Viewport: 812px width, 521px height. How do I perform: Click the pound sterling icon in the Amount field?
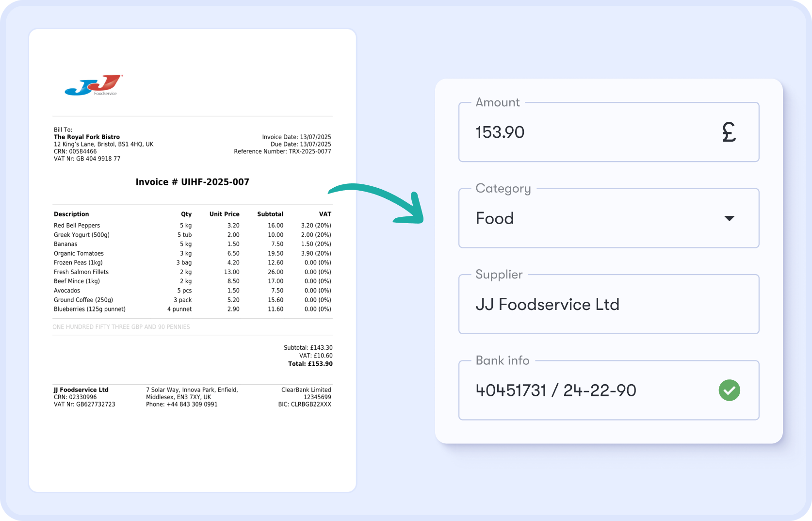coord(730,132)
